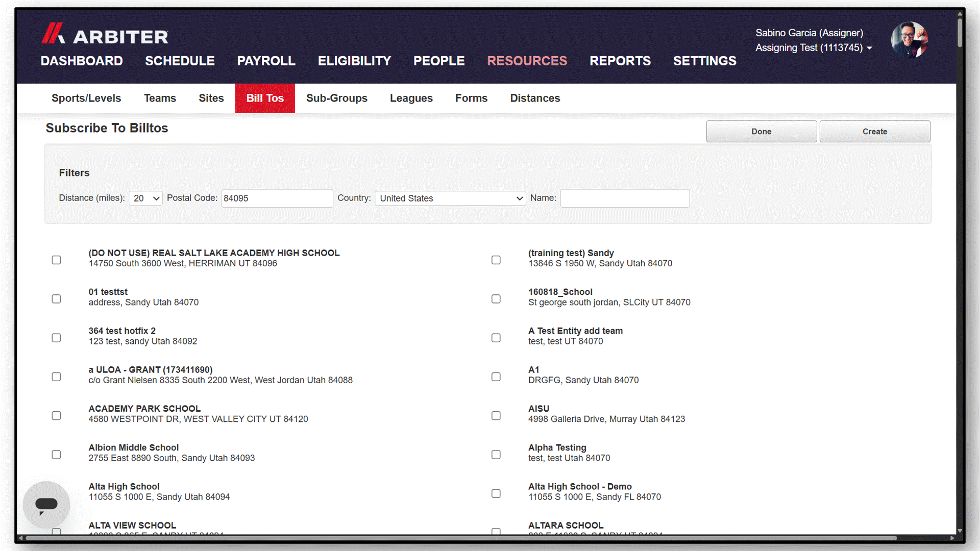
Task: Check Real Salt Lake Academy High School
Action: pos(56,260)
